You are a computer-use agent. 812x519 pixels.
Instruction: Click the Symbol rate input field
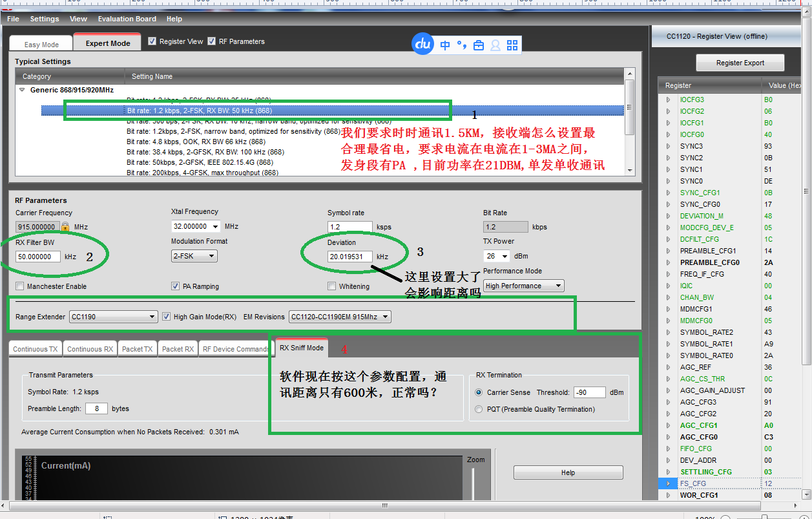click(x=350, y=227)
